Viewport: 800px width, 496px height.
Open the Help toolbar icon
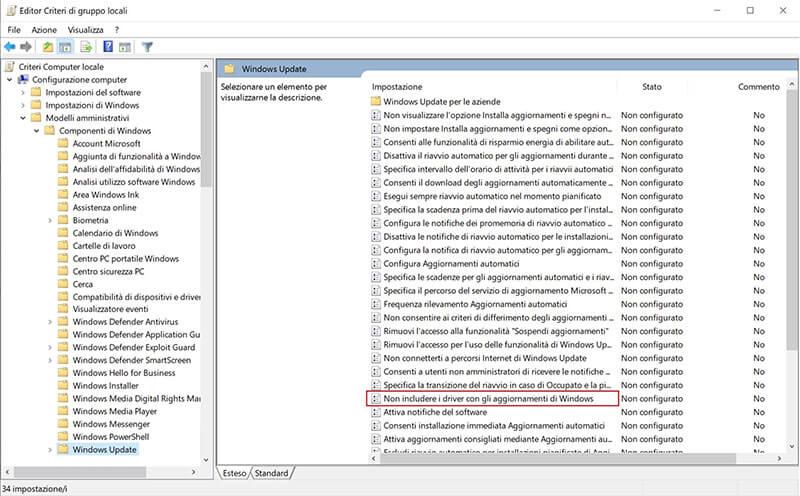click(x=108, y=47)
